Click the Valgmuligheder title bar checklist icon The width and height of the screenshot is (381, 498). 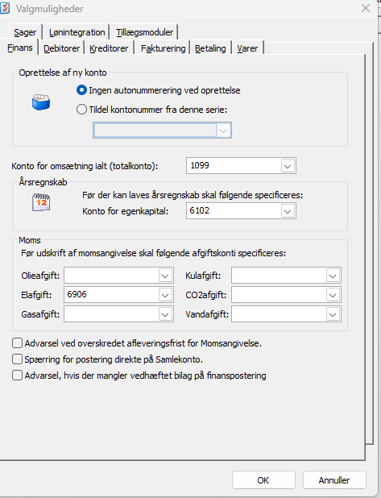click(5, 8)
